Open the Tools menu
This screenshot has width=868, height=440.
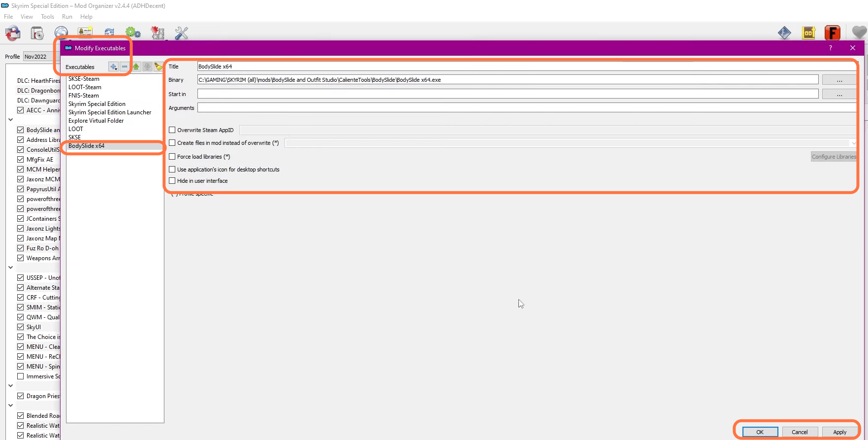pyautogui.click(x=47, y=17)
